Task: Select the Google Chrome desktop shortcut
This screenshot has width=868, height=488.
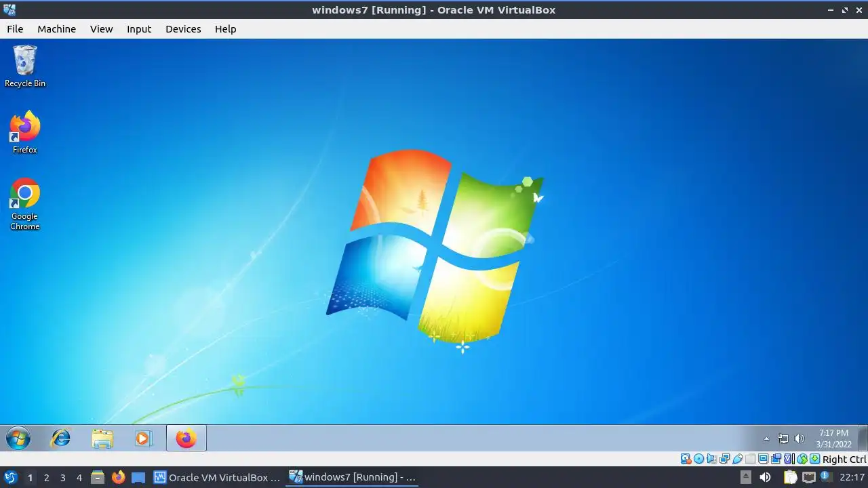Action: 25,204
